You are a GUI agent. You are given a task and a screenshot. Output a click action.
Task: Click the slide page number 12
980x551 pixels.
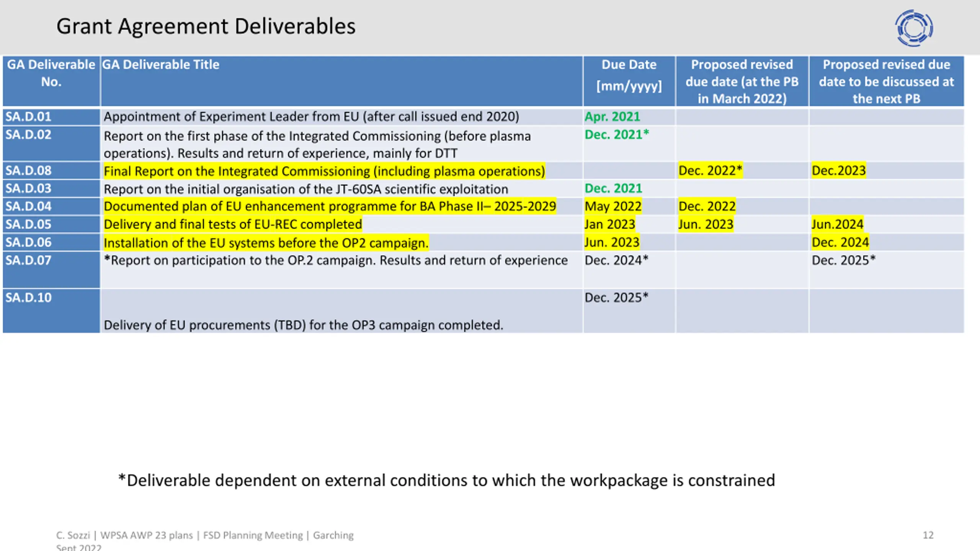[928, 535]
